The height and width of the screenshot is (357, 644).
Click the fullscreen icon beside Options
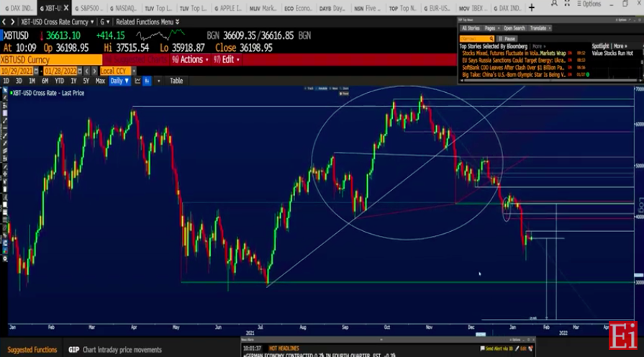click(567, 4)
